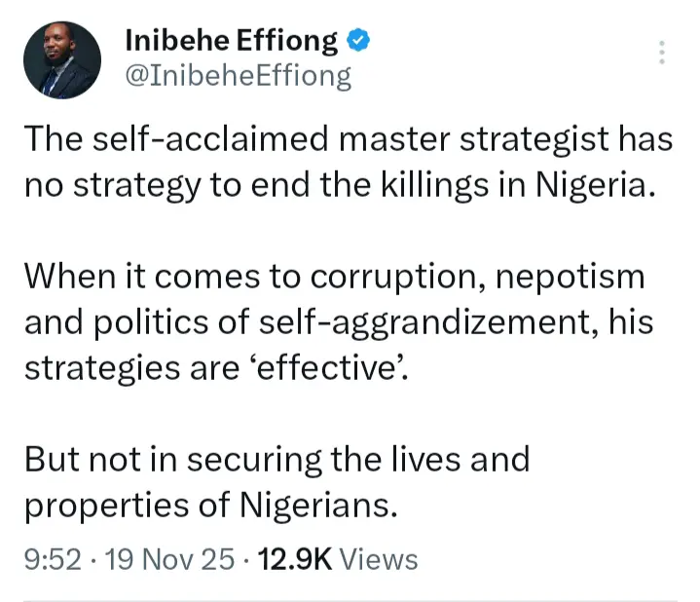Click the display name Inibehe Effiong

point(233,42)
